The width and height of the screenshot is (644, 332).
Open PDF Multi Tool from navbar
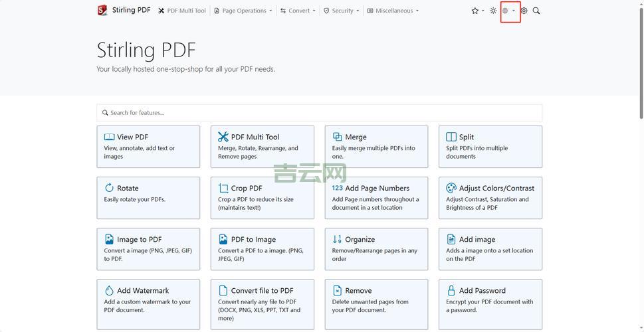(x=182, y=11)
